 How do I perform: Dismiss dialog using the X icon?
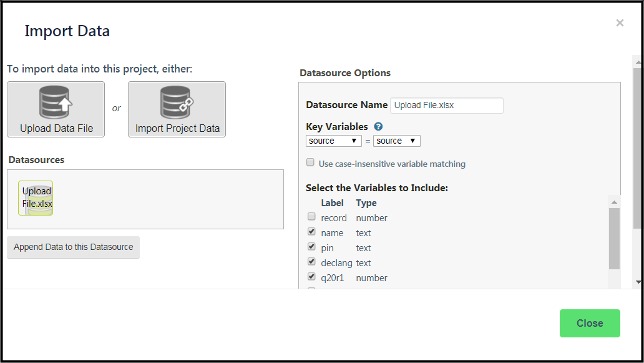[620, 23]
